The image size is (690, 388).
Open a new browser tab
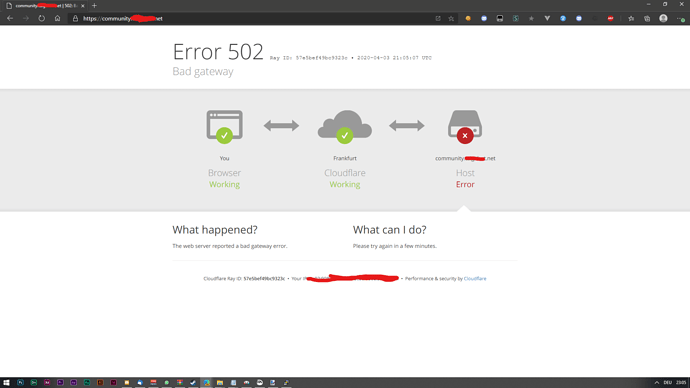[94, 6]
